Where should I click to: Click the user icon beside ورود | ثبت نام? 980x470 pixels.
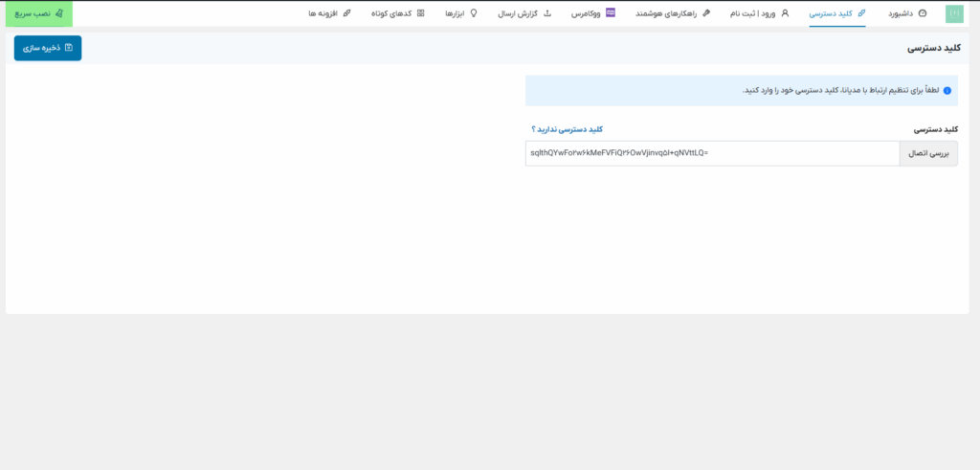click(785, 13)
